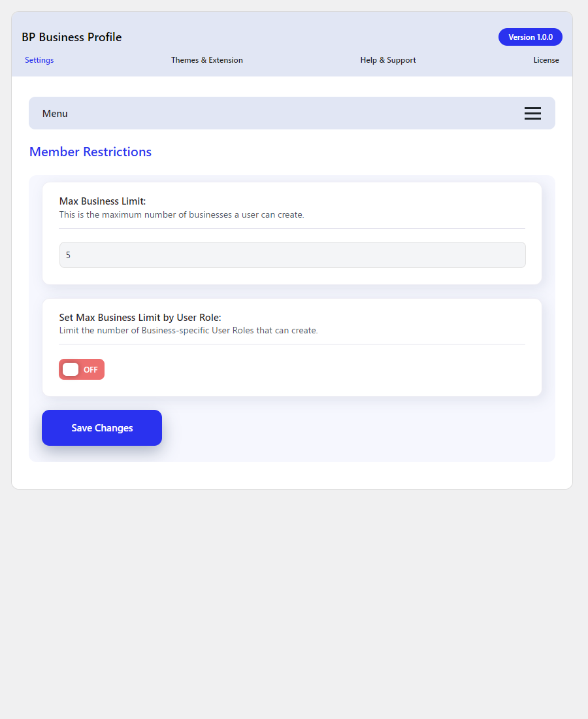Click the Member Restrictions heading
The image size is (588, 719).
(x=90, y=152)
